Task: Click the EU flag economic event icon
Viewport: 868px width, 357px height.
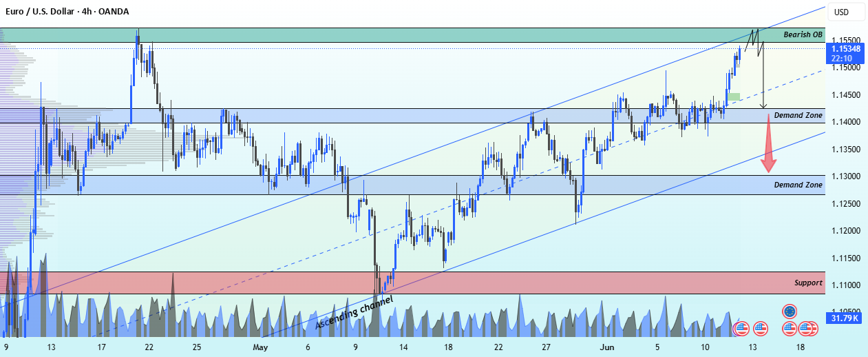Action: 790,312
